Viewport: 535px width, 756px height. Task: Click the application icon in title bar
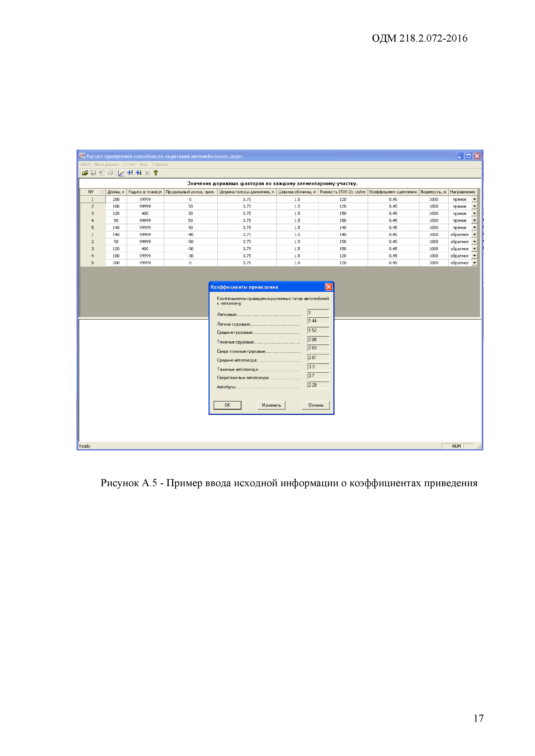point(82,156)
